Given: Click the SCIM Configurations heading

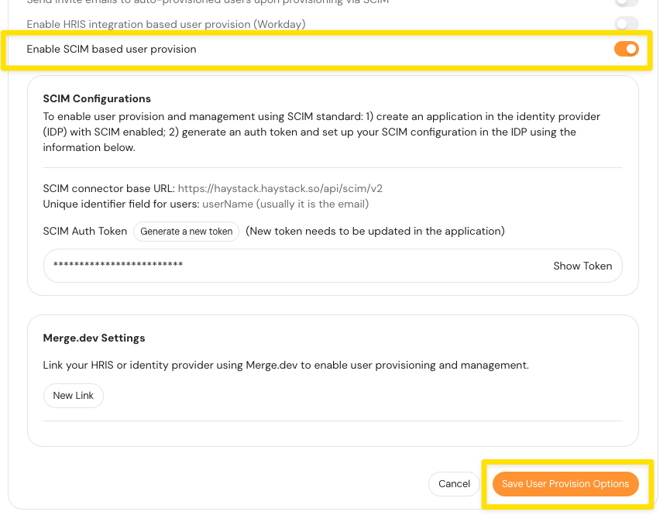Looking at the screenshot, I should pos(97,99).
